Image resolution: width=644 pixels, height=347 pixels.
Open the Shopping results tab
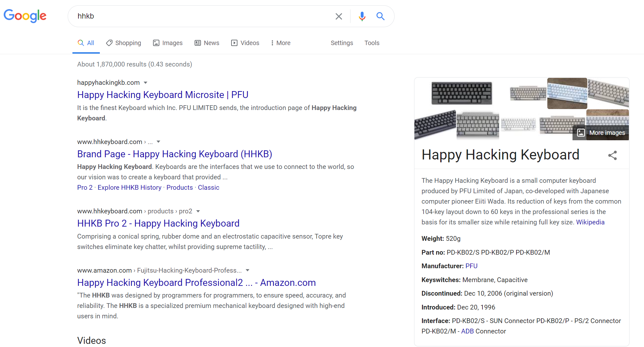(x=123, y=43)
